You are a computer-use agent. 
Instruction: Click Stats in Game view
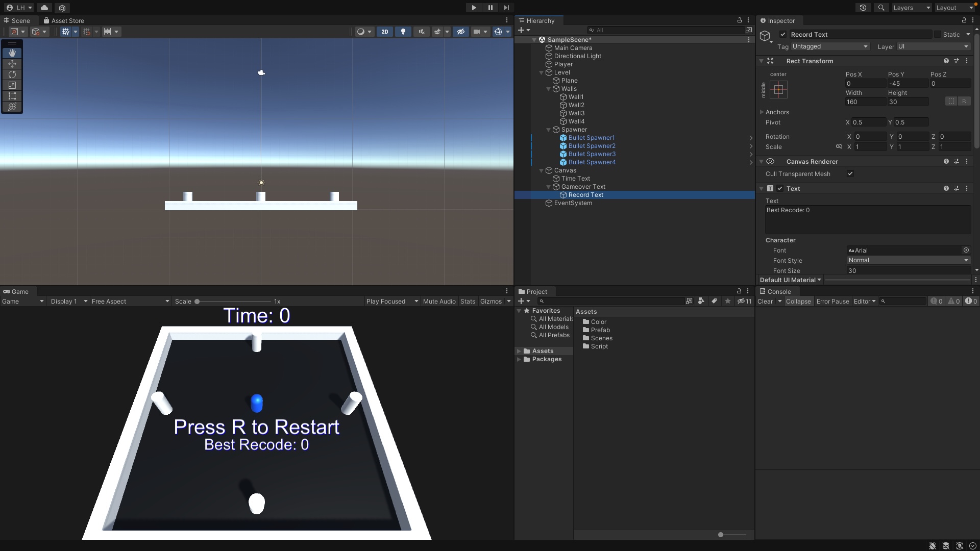[x=468, y=302]
